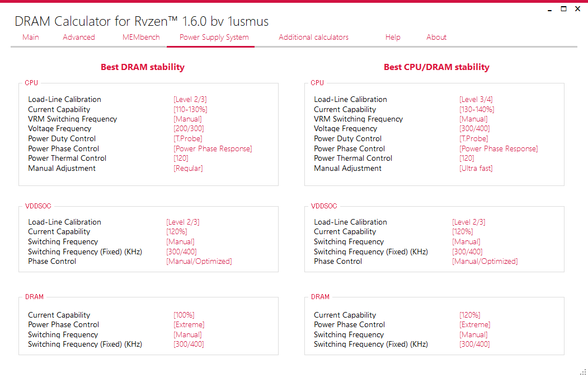588x377 pixels.
Task: Click VDDSOC group header under Best CPU/DRAM stability
Action: (324, 206)
